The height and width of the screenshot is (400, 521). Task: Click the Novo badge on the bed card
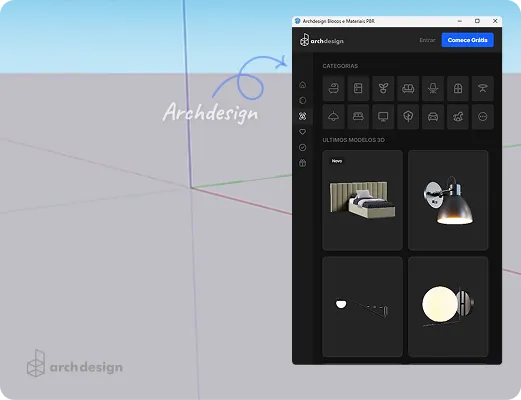(337, 161)
